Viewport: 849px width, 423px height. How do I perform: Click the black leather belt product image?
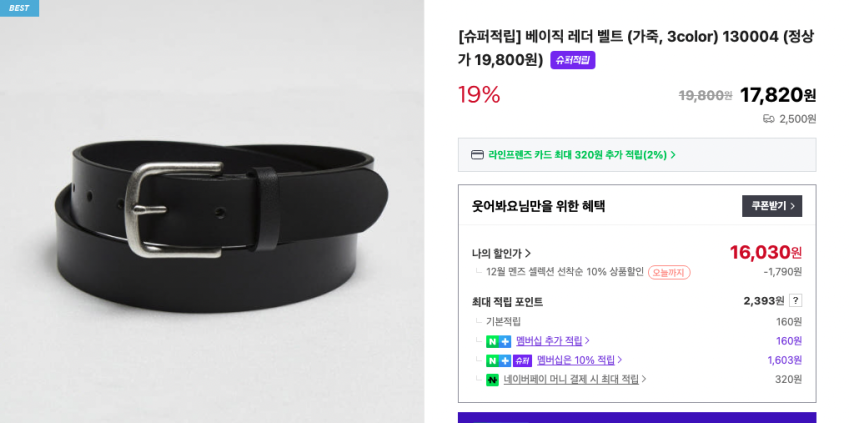coord(221,226)
